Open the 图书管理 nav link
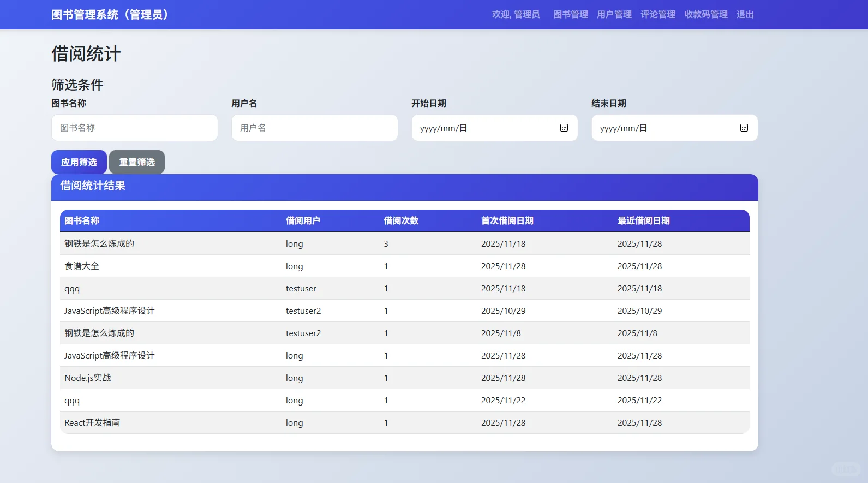 [571, 14]
